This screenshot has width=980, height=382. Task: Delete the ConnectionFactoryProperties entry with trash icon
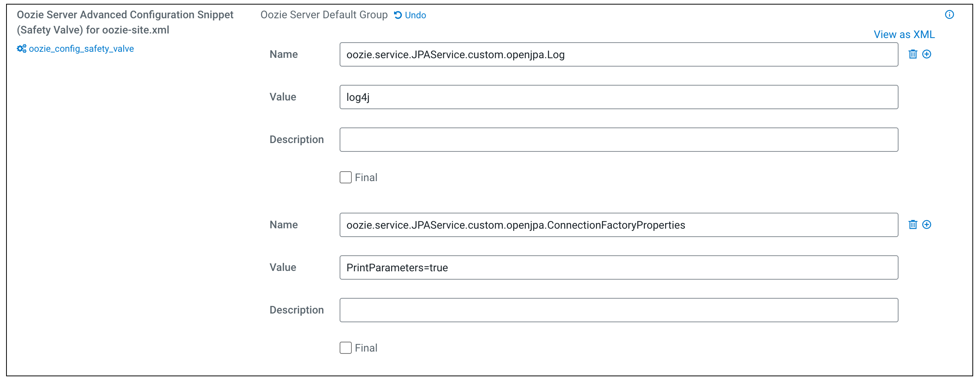click(913, 224)
